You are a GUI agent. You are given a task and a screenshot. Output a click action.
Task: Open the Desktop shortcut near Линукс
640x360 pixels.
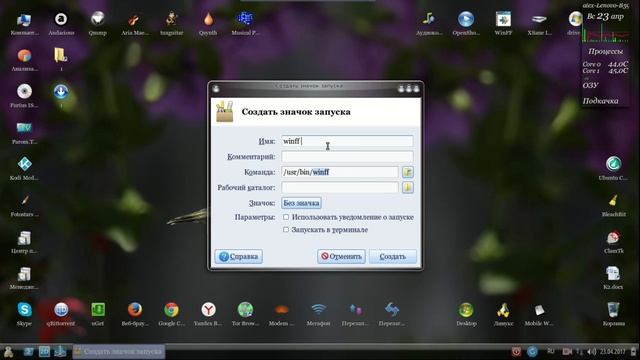click(x=466, y=313)
